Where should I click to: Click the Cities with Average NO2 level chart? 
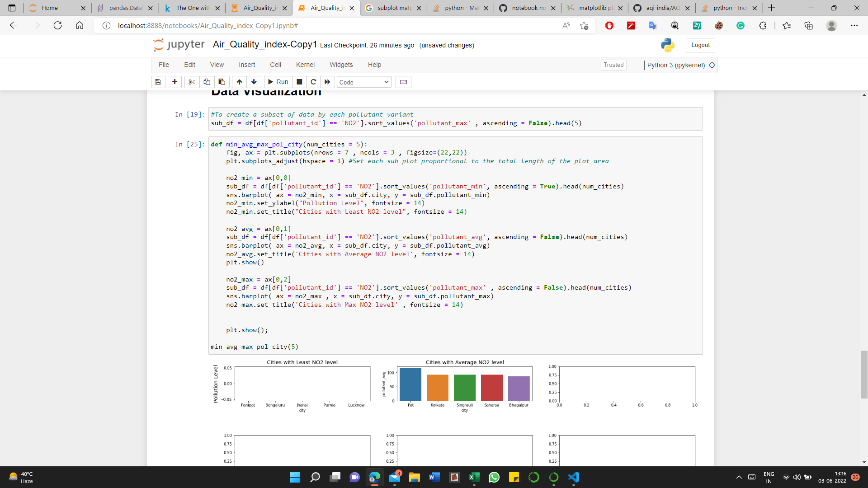coord(458,386)
